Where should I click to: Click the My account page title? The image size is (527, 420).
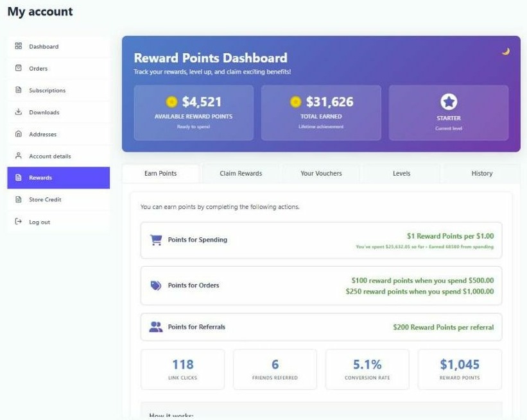40,12
